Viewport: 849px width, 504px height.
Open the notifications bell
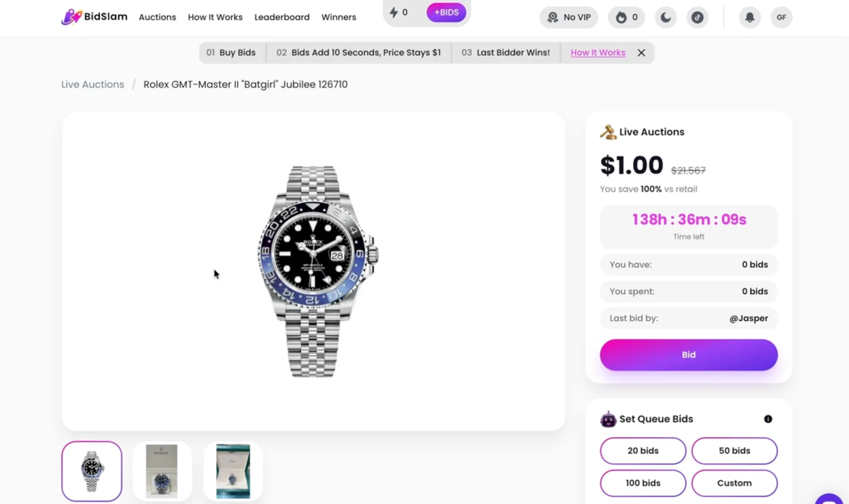click(x=750, y=17)
